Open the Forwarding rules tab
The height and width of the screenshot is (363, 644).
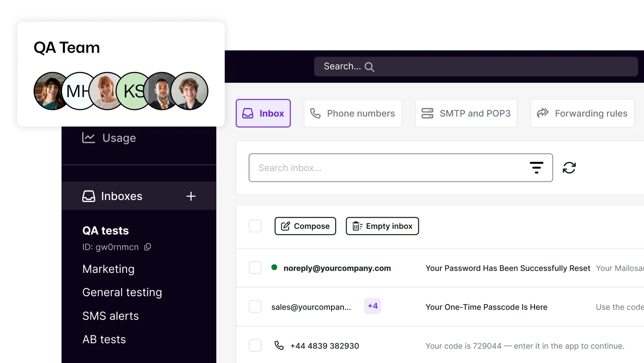[582, 113]
